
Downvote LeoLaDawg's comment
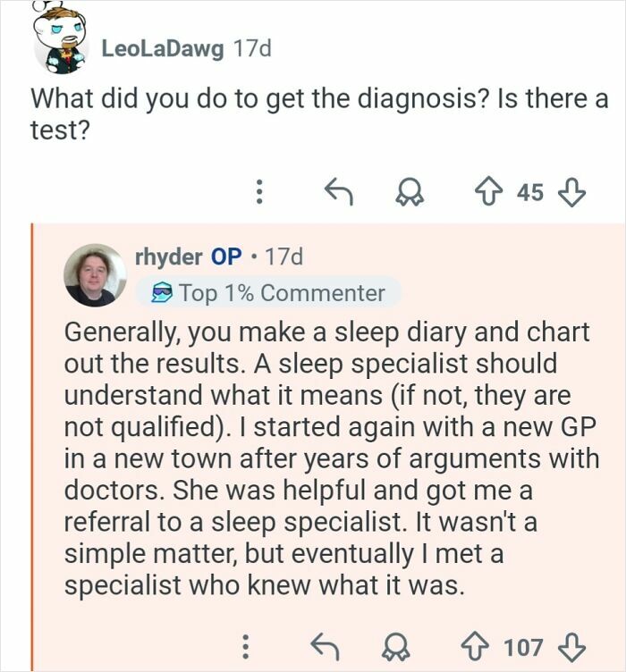click(571, 192)
